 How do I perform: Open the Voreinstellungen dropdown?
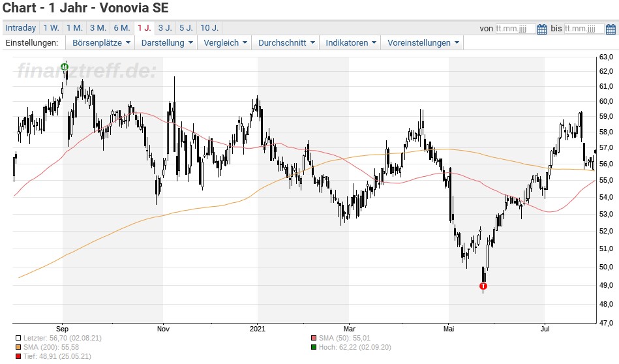tap(423, 42)
